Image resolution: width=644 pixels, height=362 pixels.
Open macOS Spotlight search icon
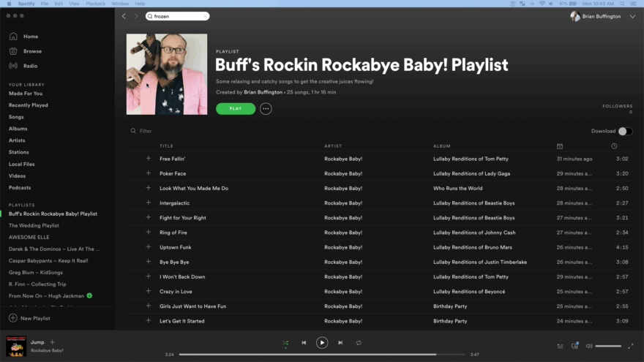tap(622, 4)
